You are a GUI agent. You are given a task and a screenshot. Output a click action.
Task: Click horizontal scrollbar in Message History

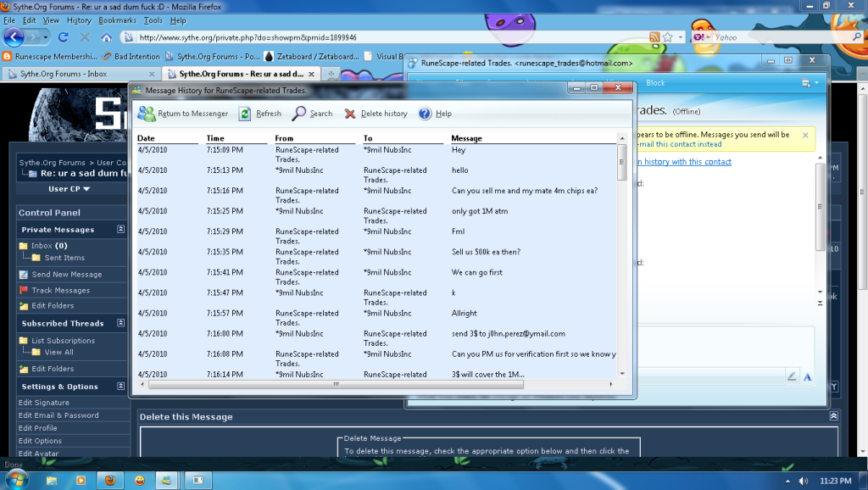pos(336,384)
